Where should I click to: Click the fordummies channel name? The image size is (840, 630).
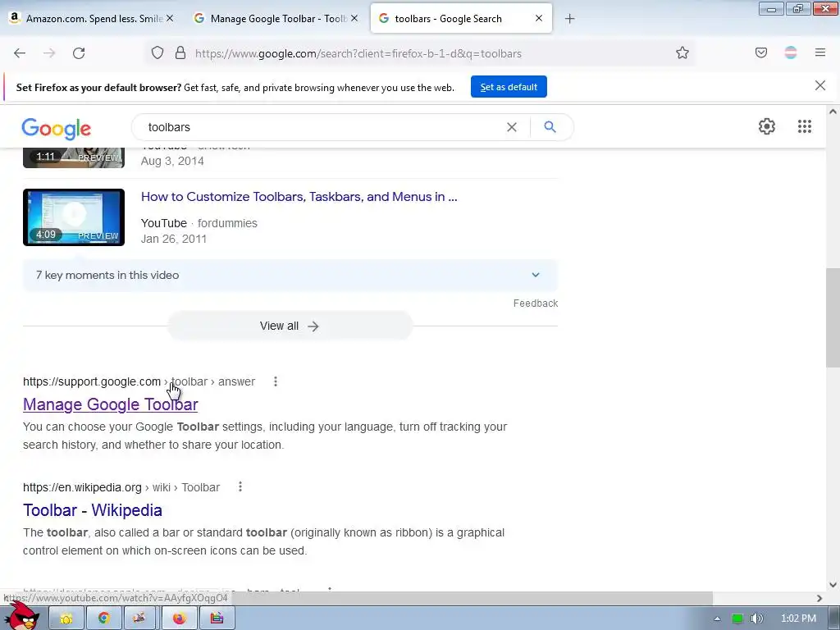click(x=227, y=223)
